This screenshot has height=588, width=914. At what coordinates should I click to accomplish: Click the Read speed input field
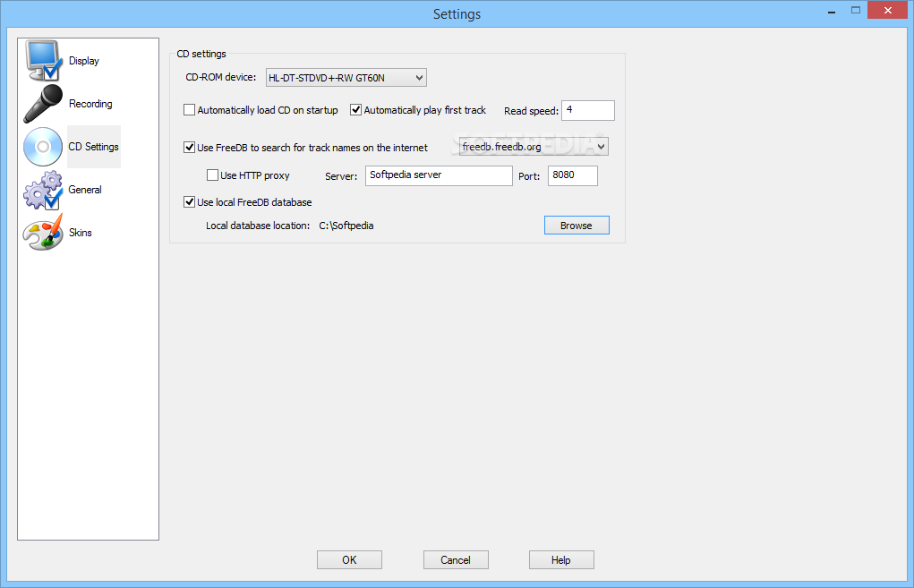587,110
